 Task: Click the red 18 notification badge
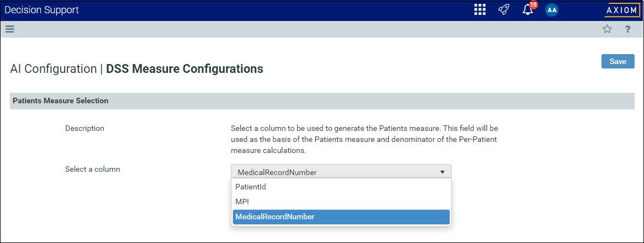533,5
